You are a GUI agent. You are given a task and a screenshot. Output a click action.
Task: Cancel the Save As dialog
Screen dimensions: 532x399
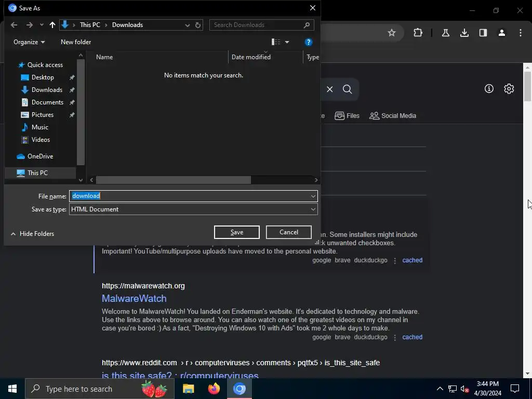click(288, 232)
